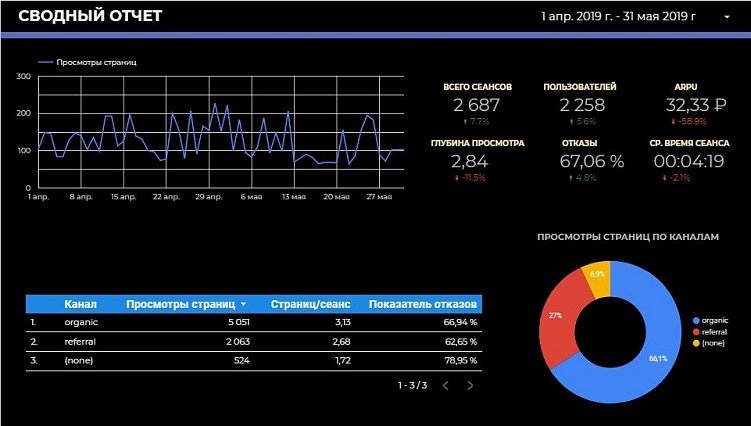This screenshot has width=751, height=426.
Task: Click the Сводный отчет title
Action: tap(90, 16)
